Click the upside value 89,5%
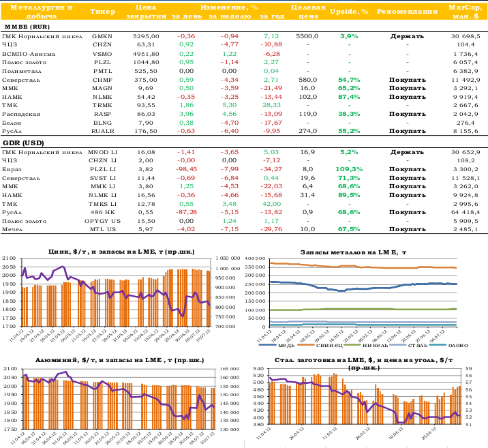Image resolution: width=488 pixels, height=448 pixels. point(349,195)
